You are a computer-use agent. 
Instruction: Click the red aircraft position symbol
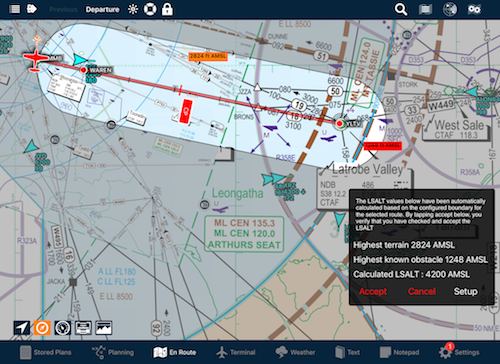point(35,59)
